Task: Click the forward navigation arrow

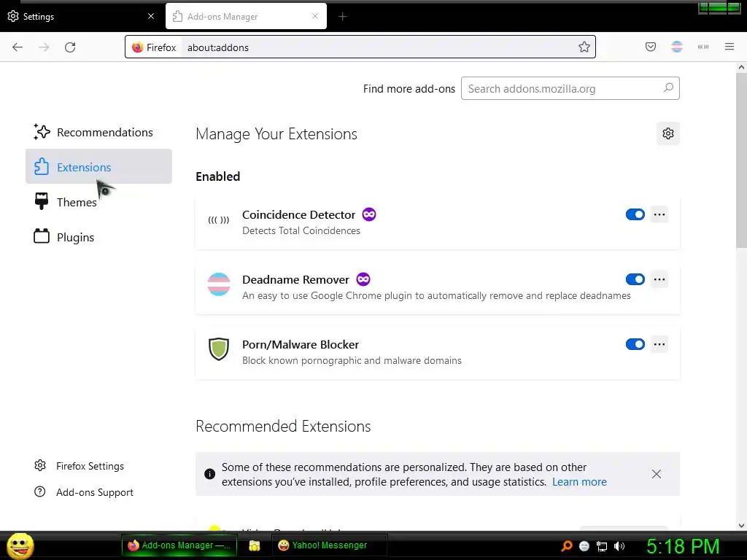Action: (x=44, y=47)
